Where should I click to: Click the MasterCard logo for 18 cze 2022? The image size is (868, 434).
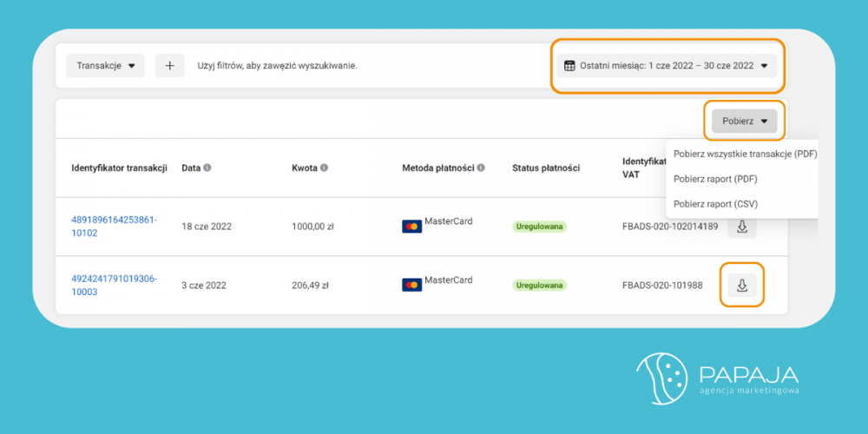click(411, 227)
